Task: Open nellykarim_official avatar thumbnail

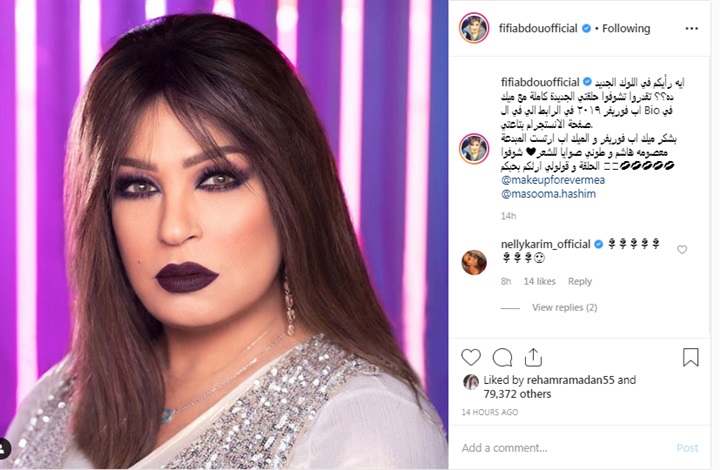Action: (474, 263)
